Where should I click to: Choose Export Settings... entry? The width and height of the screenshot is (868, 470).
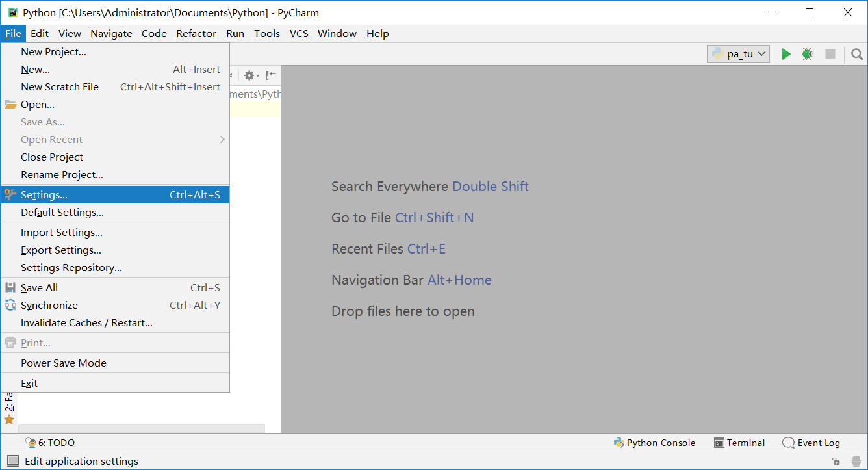[x=115, y=250]
